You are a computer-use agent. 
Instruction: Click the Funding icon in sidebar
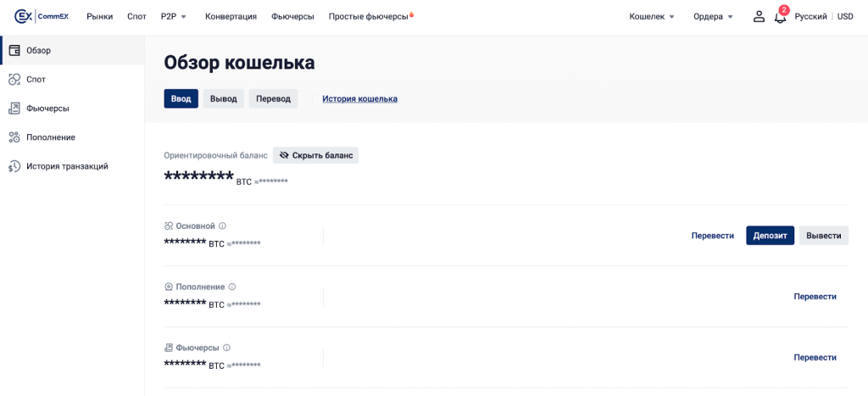14,137
